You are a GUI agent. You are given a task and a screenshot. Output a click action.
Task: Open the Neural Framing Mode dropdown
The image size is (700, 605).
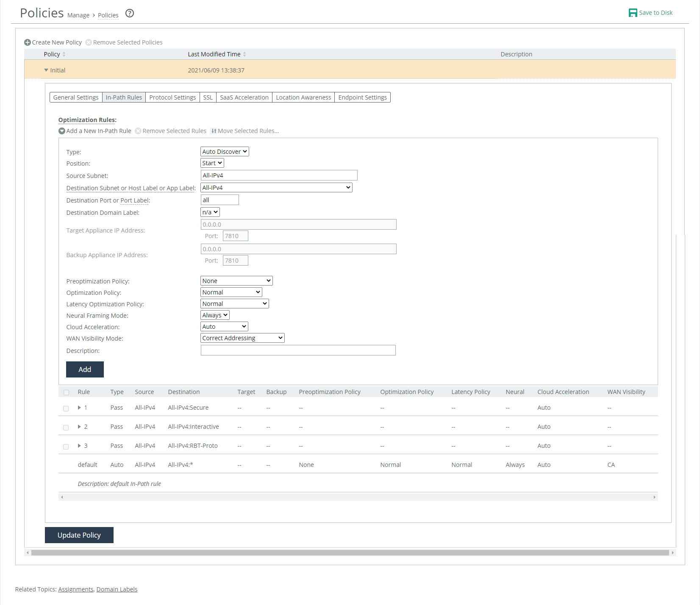pos(215,315)
